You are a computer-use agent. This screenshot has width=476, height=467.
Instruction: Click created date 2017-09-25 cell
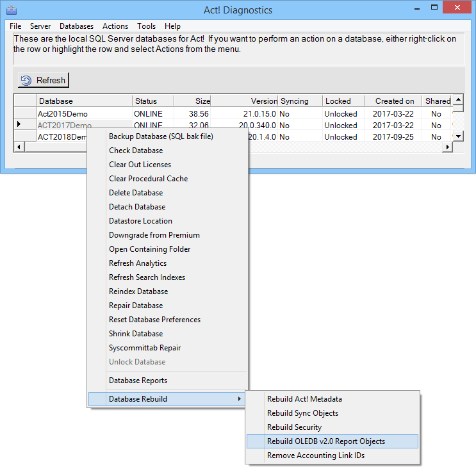(393, 137)
